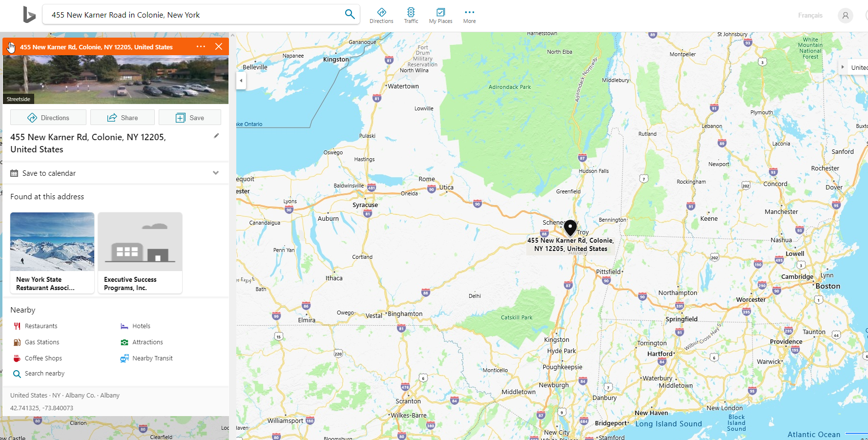
Task: Click Boston on the map
Action: 828,286
